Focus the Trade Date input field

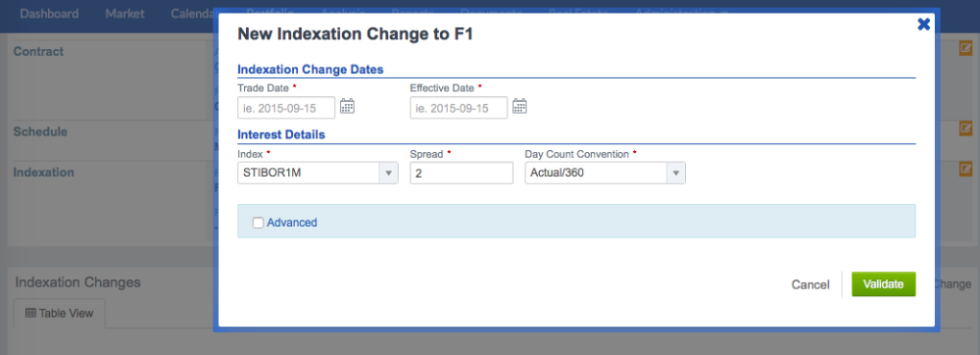tap(286, 108)
